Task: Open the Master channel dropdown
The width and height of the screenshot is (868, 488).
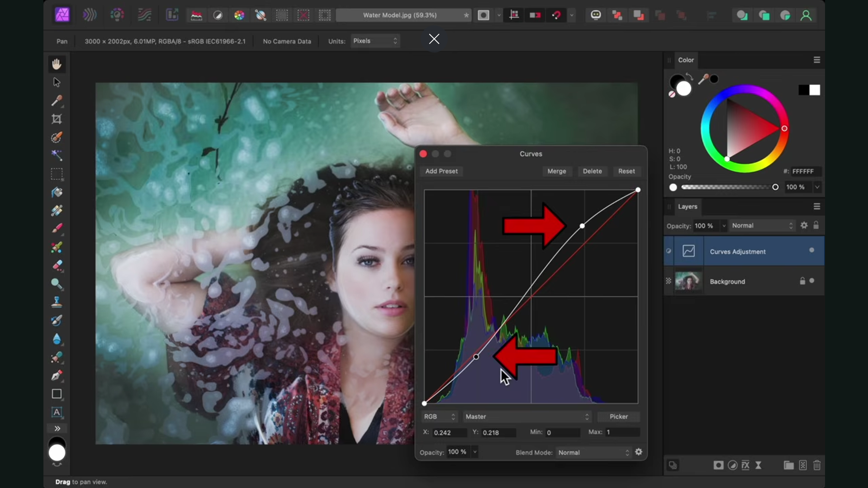Action: 527,417
